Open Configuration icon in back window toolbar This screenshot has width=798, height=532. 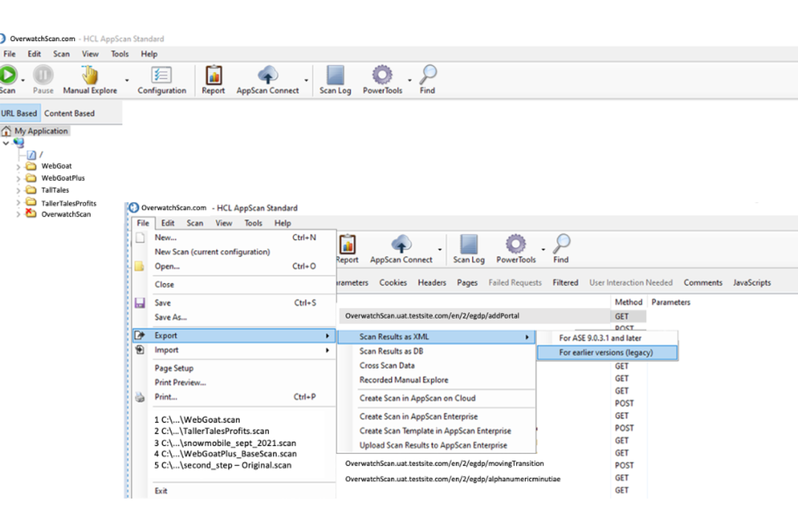pyautogui.click(x=161, y=74)
